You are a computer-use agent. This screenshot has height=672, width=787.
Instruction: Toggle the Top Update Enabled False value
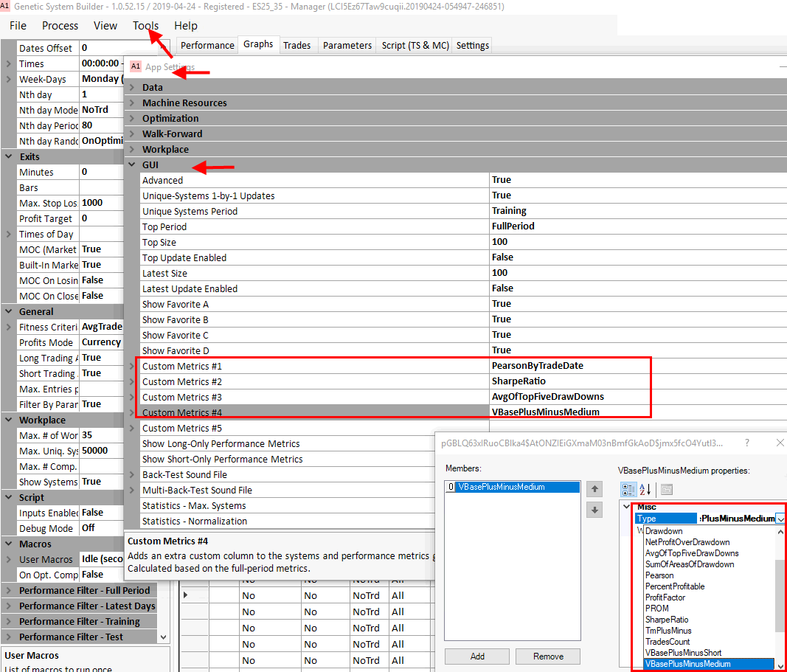[503, 257]
